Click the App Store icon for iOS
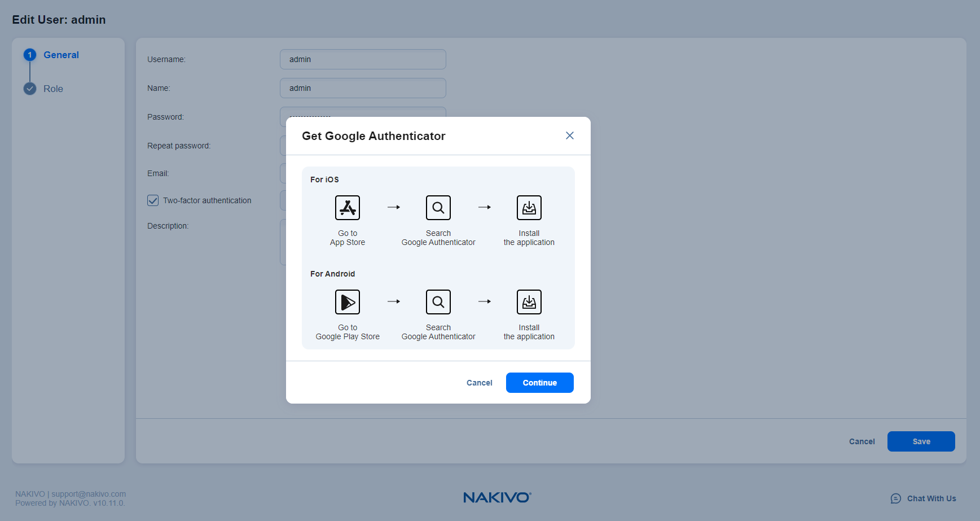This screenshot has height=521, width=980. [348, 208]
